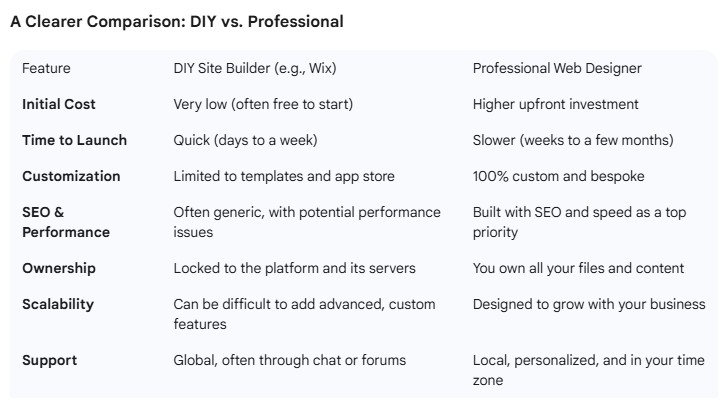This screenshot has width=722, height=402.
Task: Click the 'Quick (days to a week)' cell
Action: coord(245,140)
